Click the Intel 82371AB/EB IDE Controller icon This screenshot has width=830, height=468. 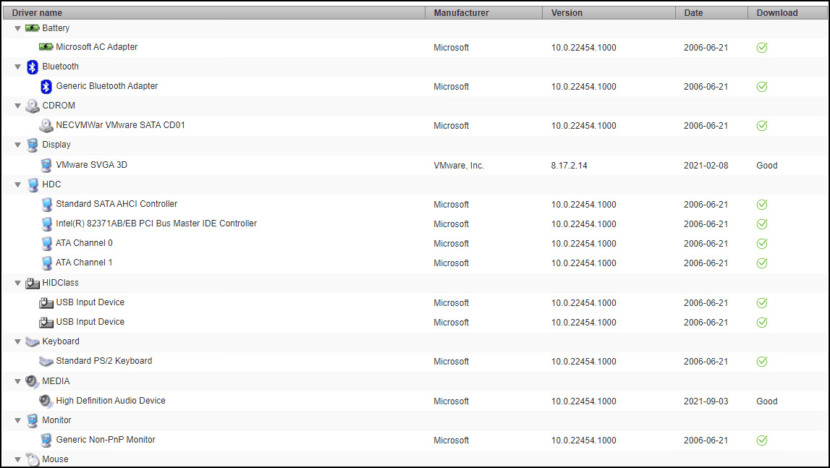pos(46,224)
